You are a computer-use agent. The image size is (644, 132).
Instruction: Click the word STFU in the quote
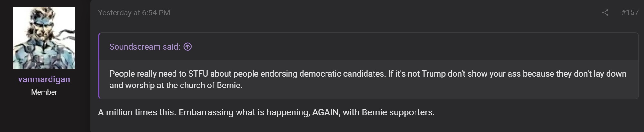198,74
